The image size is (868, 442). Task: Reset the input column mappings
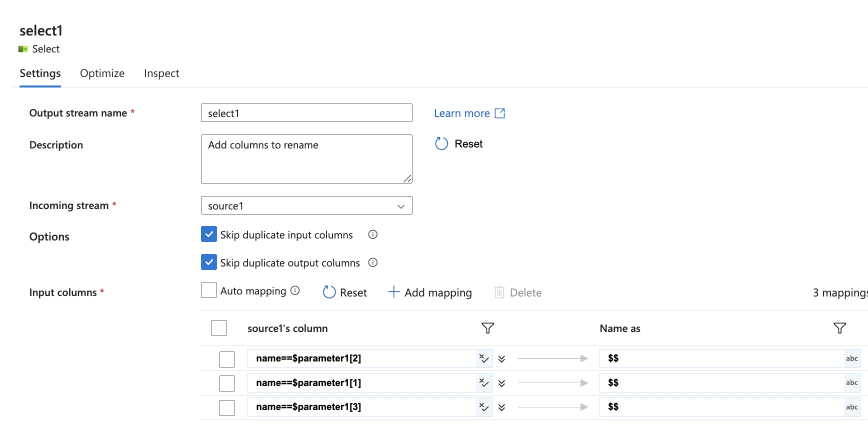click(345, 292)
